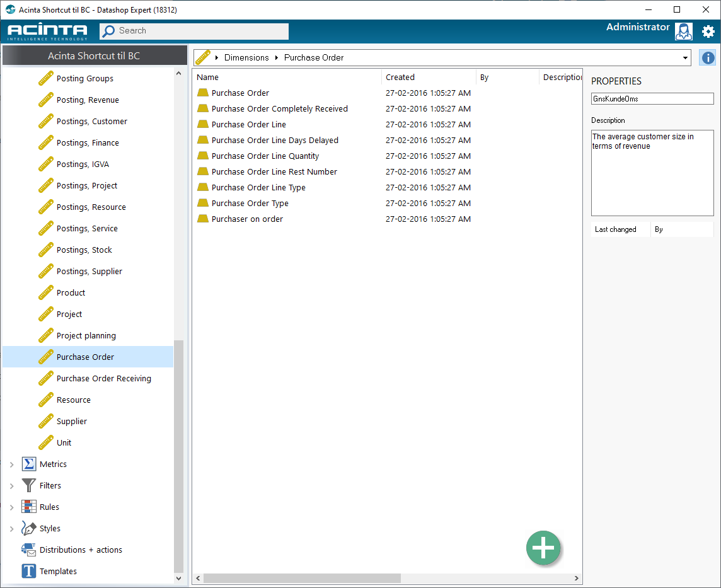The image size is (721, 588).
Task: Open the settings gear icon
Action: coord(708,32)
